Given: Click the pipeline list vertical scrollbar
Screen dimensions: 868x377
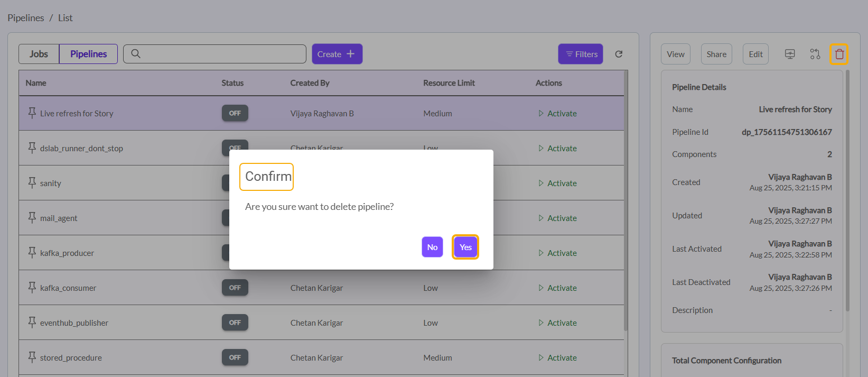Looking at the screenshot, I should (626, 201).
